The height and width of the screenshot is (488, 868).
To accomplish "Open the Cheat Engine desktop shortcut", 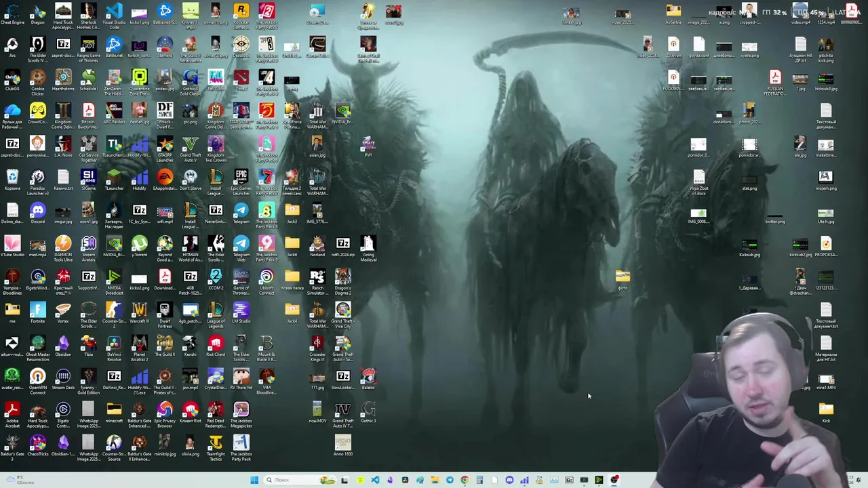I will (x=12, y=14).
